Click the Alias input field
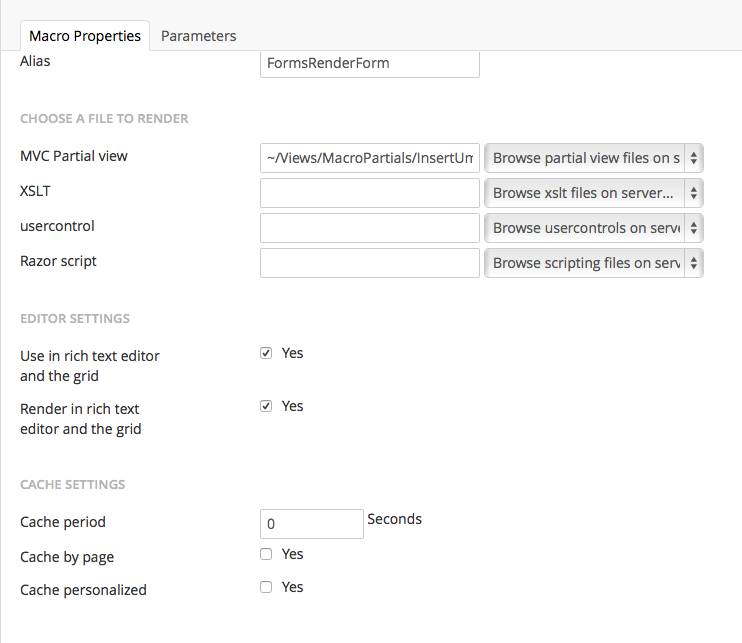Viewport: 742px width, 643px height. (370, 63)
